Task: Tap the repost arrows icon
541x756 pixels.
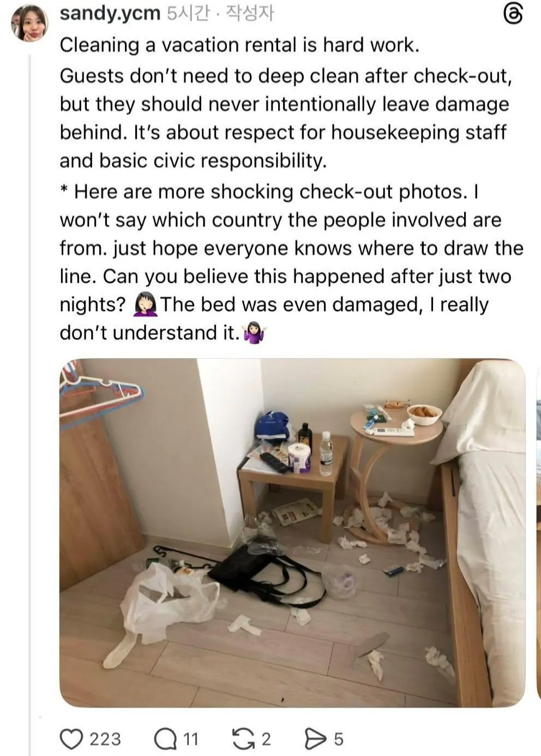Action: [242, 739]
